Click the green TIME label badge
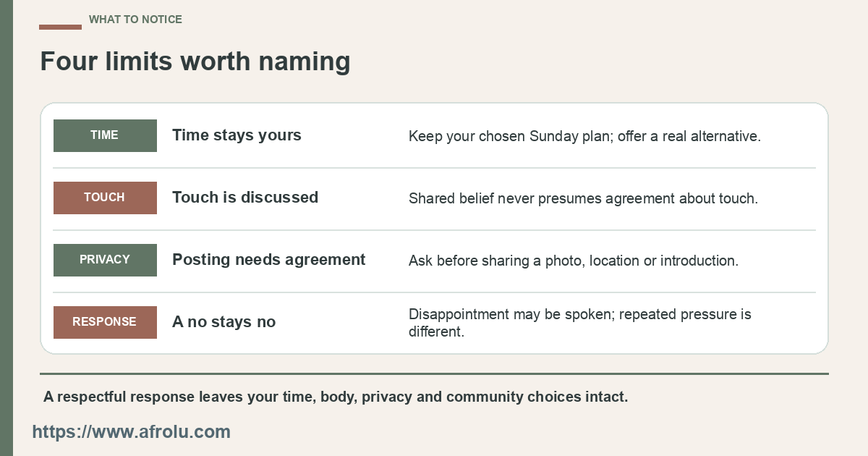The width and height of the screenshot is (868, 456). (x=105, y=135)
